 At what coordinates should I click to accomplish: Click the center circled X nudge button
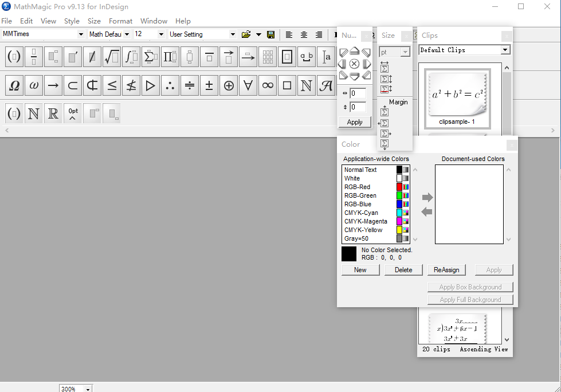tap(354, 64)
